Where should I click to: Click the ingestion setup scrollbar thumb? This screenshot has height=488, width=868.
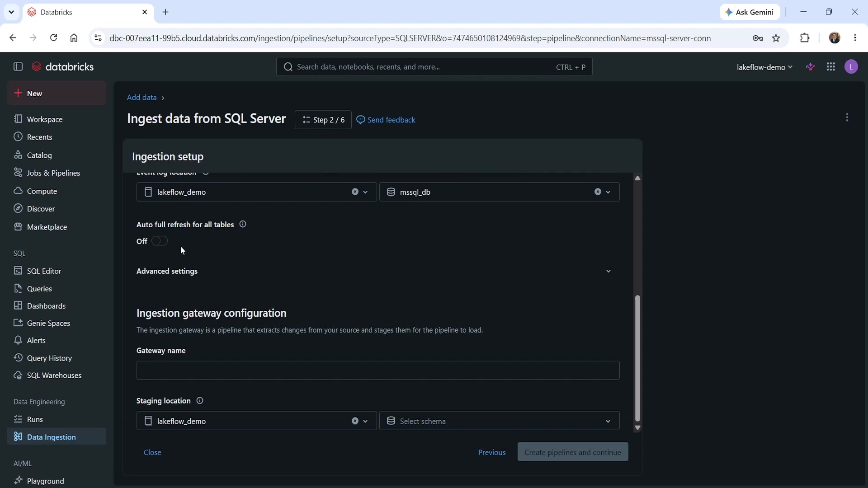[637, 358]
